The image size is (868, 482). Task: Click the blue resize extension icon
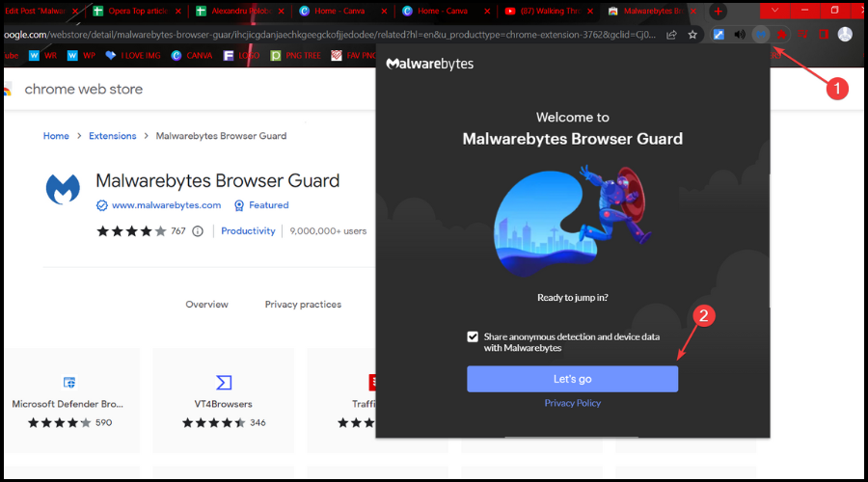point(719,35)
